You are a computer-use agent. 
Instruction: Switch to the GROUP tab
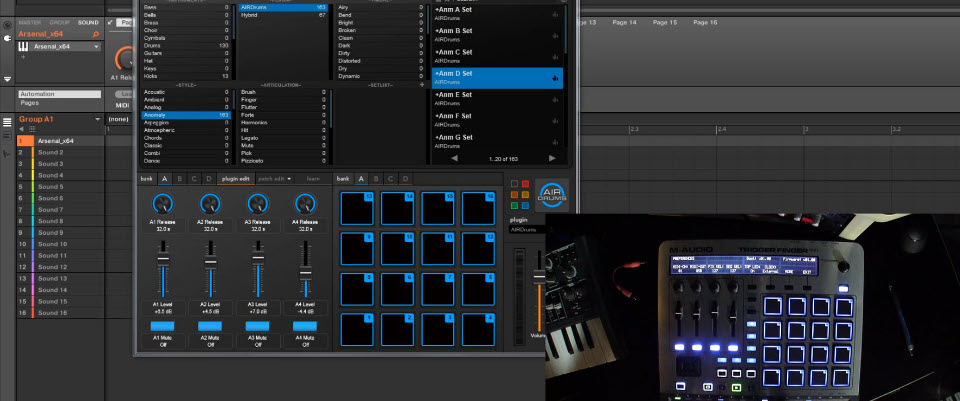59,23
